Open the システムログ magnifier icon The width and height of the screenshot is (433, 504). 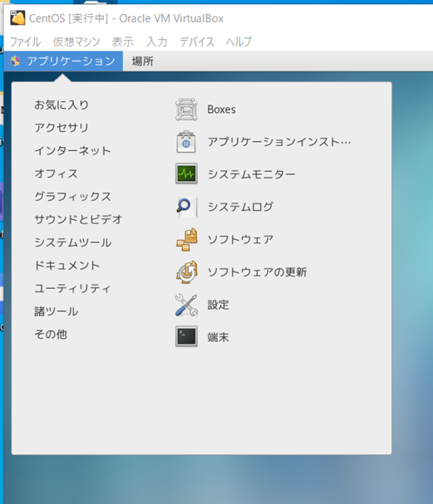(x=186, y=207)
